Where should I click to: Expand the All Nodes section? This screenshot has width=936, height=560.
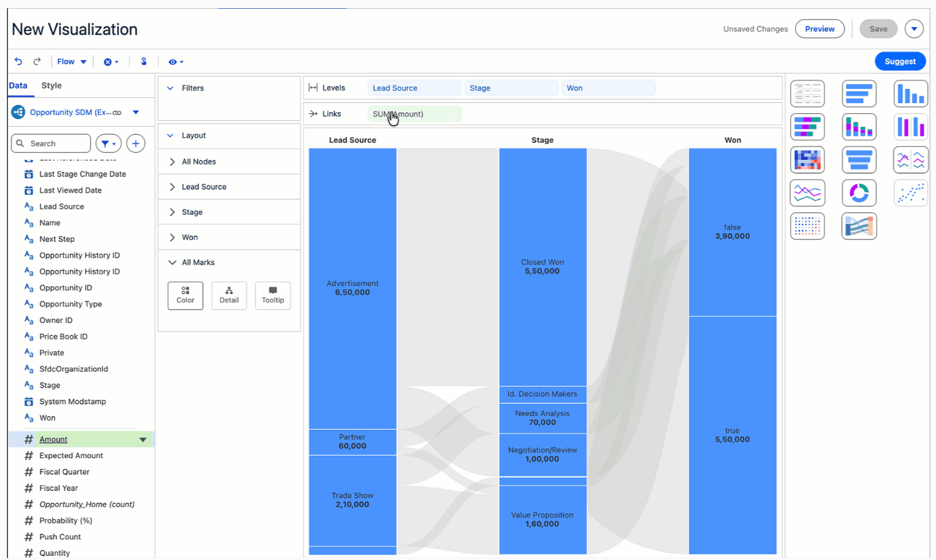(x=198, y=162)
